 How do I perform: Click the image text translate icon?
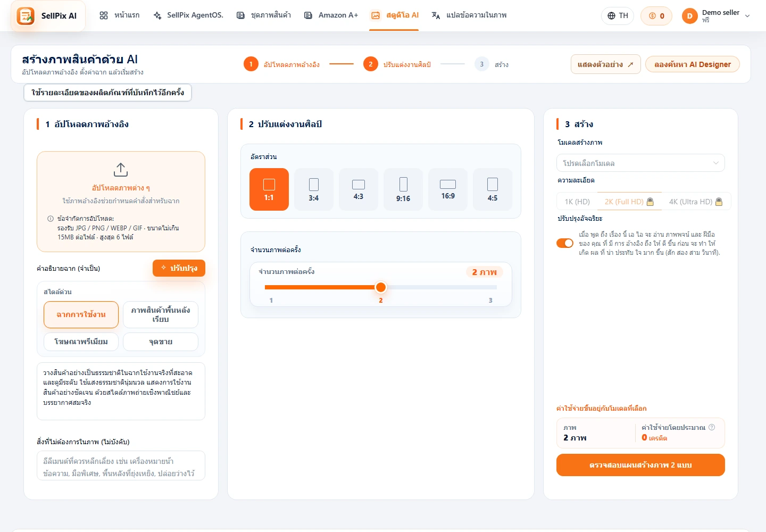pos(436,15)
